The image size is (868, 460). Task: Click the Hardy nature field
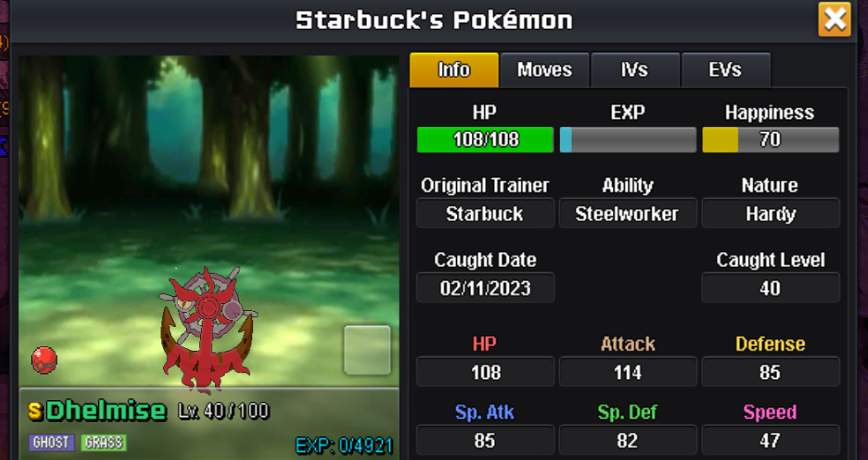pyautogui.click(x=771, y=213)
